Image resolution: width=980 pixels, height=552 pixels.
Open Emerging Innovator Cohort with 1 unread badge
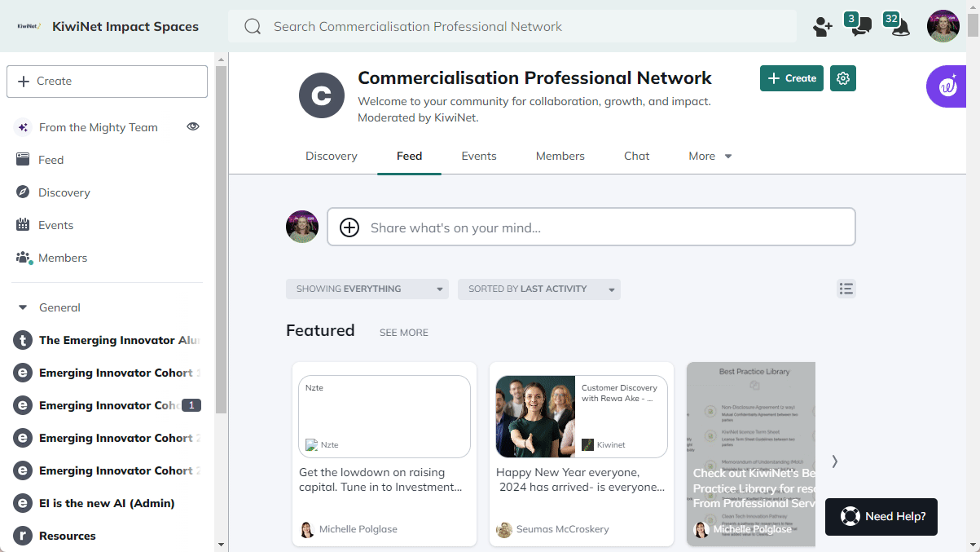click(108, 405)
